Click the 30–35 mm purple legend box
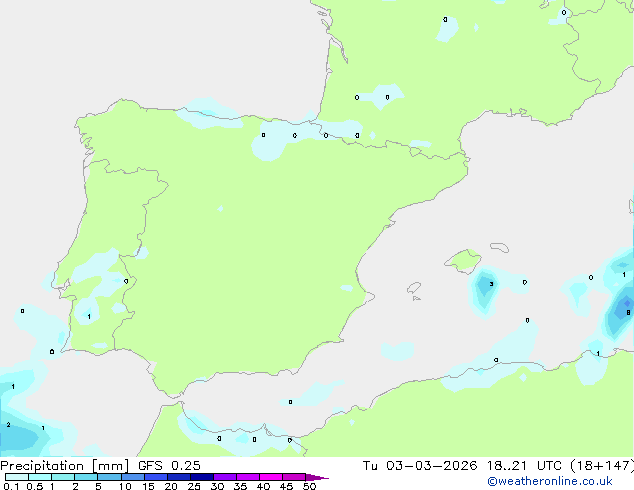This screenshot has height=490, width=634. (x=225, y=477)
